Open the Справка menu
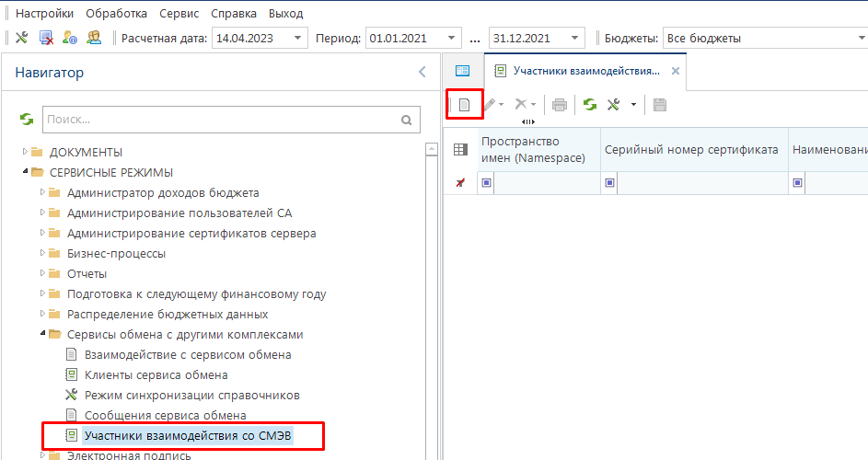Viewport: 868px width, 460px height. coord(234,13)
